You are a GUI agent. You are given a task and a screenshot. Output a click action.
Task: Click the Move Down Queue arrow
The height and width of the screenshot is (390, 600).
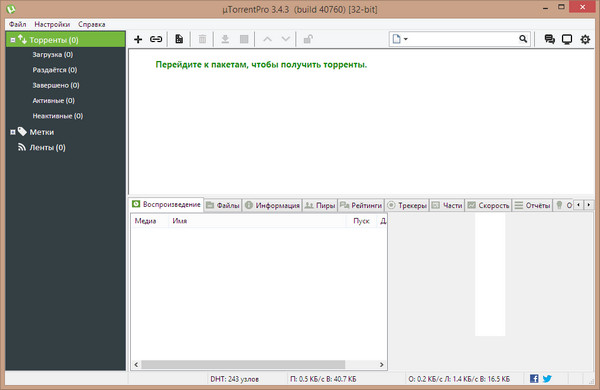[x=285, y=39]
